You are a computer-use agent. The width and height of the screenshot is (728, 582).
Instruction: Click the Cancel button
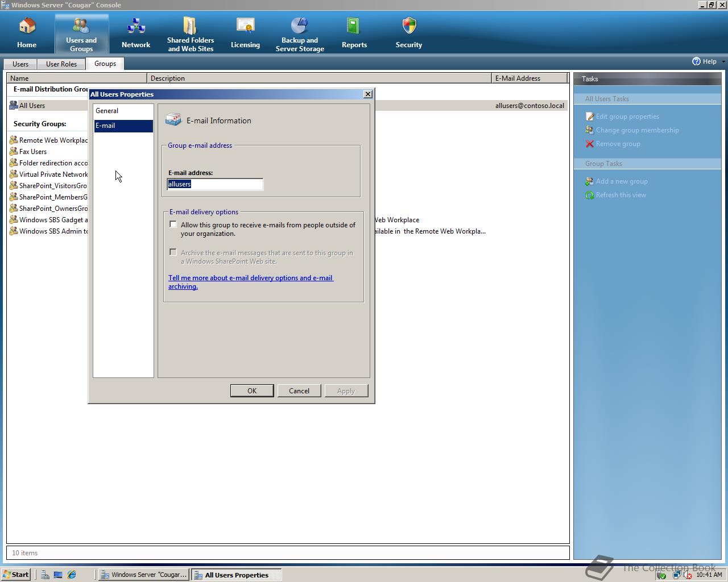tap(299, 390)
